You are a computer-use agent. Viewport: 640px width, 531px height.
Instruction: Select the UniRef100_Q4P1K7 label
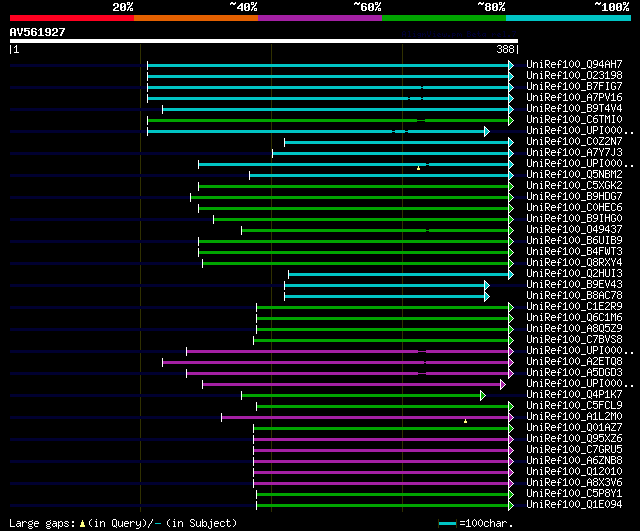coord(574,395)
